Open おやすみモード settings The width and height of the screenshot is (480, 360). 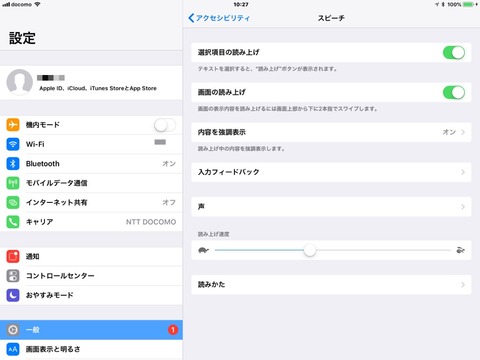[91, 295]
